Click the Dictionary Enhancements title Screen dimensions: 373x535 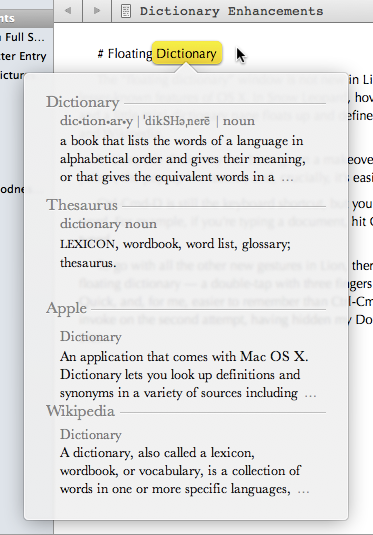pos(231,11)
